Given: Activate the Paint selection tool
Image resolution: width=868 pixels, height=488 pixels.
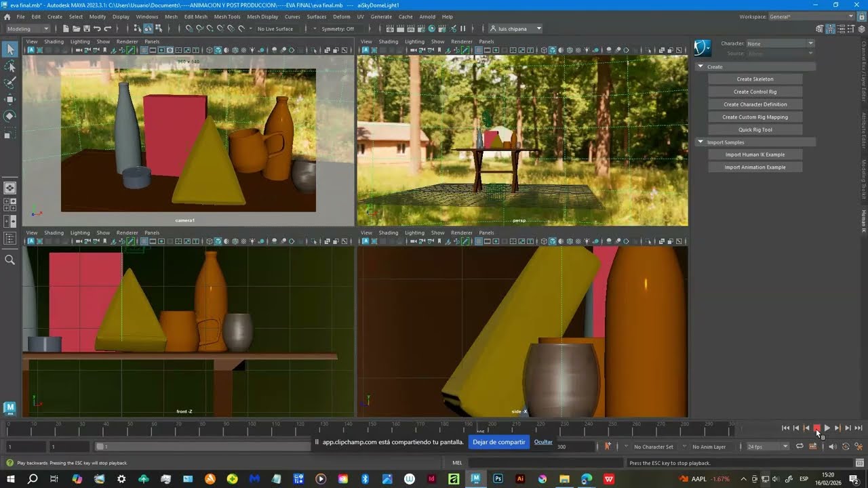Looking at the screenshot, I should click(x=10, y=83).
